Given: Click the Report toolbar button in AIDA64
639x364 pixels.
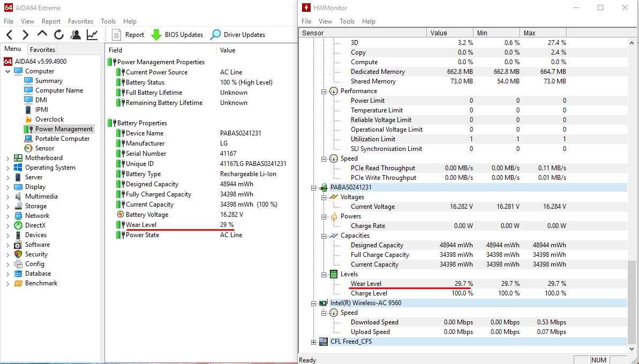Looking at the screenshot, I should click(x=128, y=35).
